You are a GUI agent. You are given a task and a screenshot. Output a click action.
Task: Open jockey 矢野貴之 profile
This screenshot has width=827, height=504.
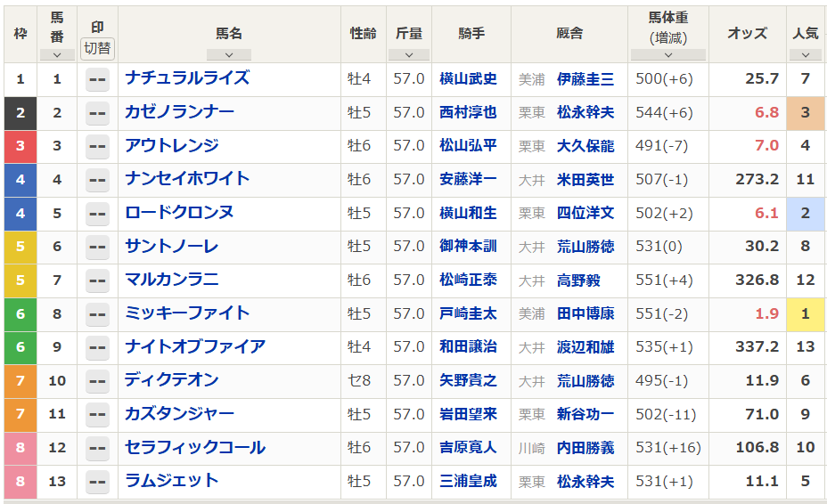pyautogui.click(x=469, y=380)
